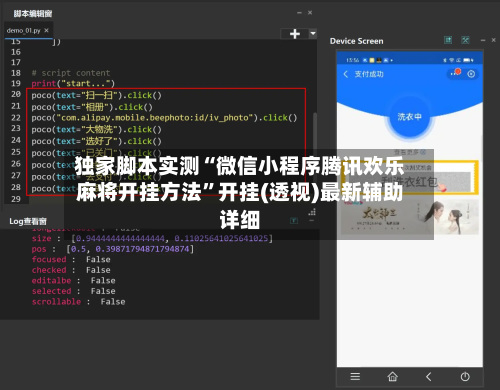Click the script editor vertical scrollbar
This screenshot has width=500, height=390.
(315, 132)
